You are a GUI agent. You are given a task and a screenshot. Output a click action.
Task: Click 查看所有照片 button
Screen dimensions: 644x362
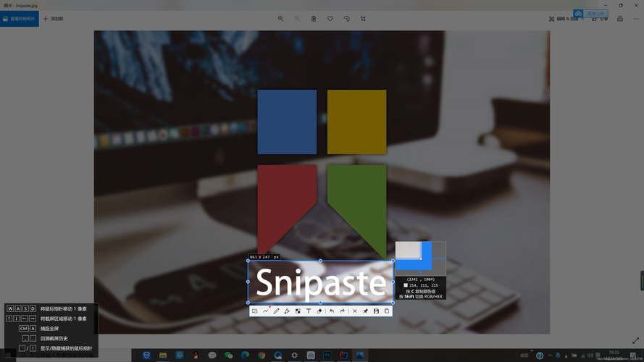(20, 19)
